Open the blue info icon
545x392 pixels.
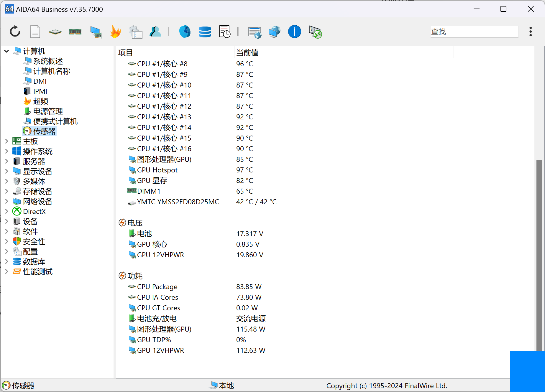[295, 32]
